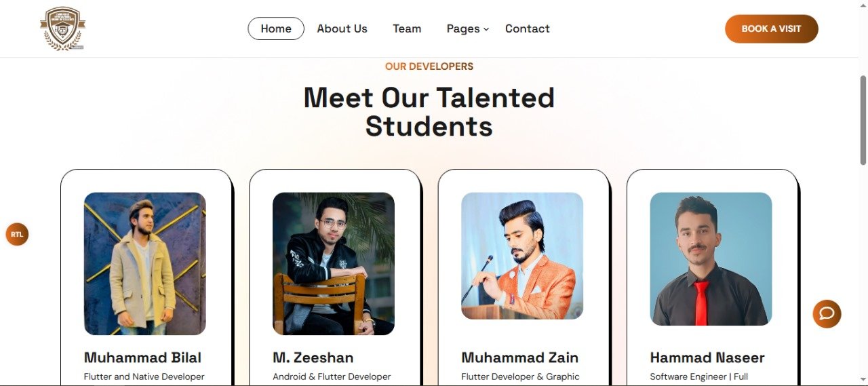Screen dimensions: 868x386
Task: Click the Our Developers section label
Action: click(429, 66)
